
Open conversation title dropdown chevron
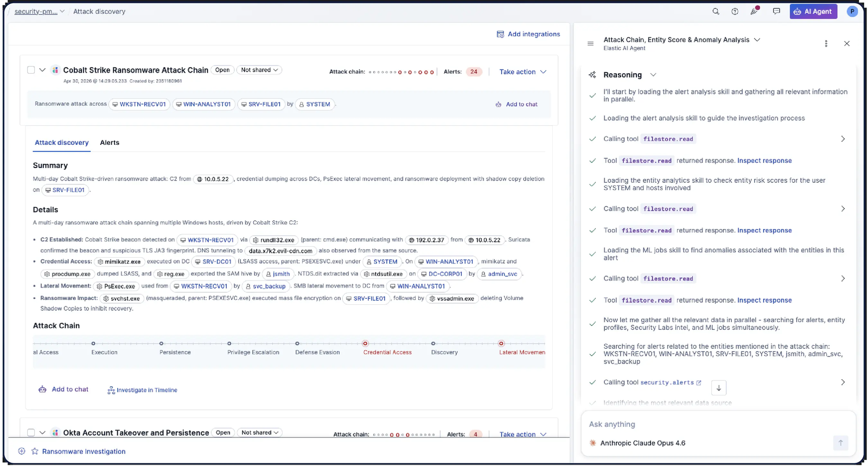tap(757, 40)
